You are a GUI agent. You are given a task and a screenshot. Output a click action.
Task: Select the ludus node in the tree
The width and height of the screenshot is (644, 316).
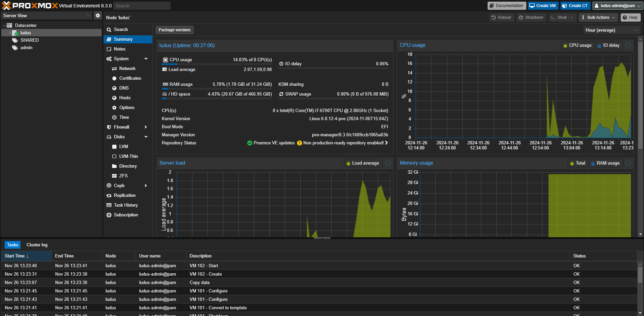(x=51, y=33)
